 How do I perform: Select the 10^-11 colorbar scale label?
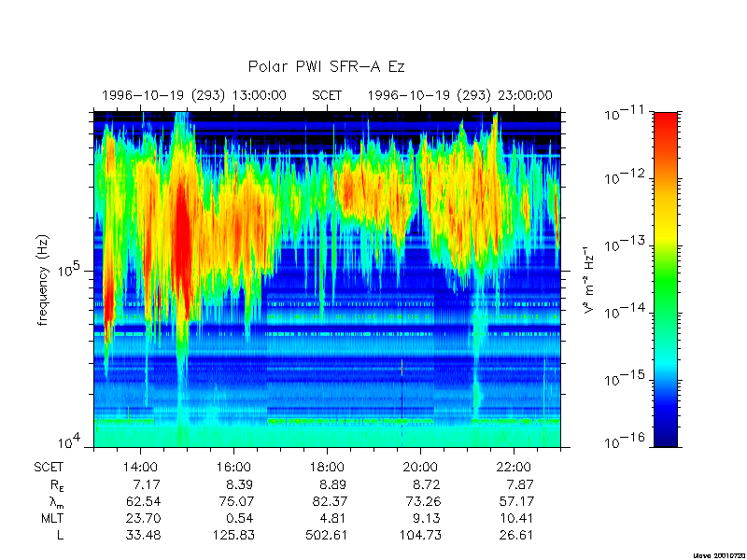click(622, 114)
